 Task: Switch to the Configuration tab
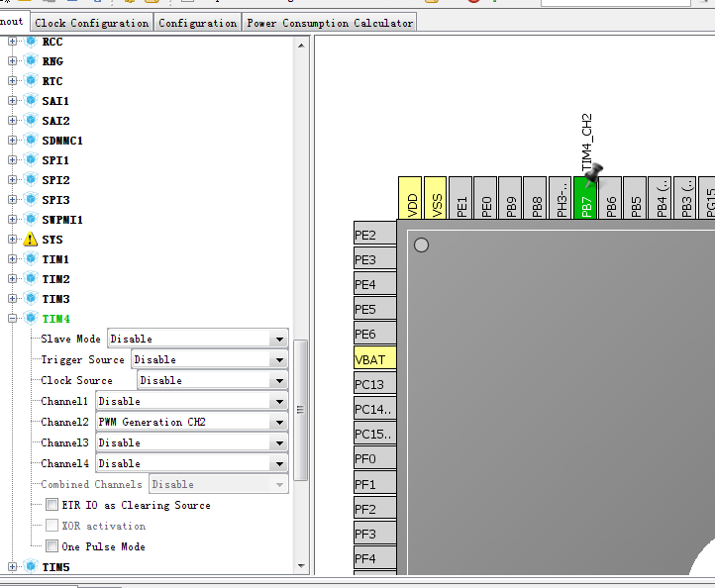pyautogui.click(x=197, y=23)
